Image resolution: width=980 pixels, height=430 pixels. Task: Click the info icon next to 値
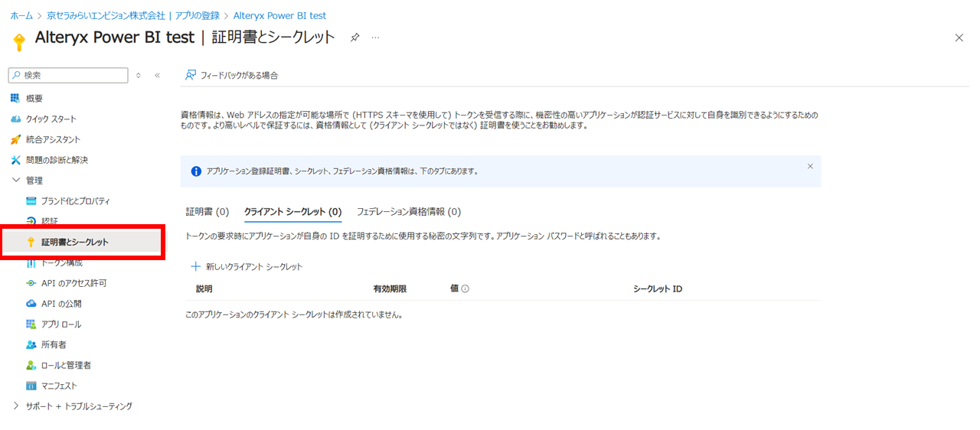(x=465, y=289)
